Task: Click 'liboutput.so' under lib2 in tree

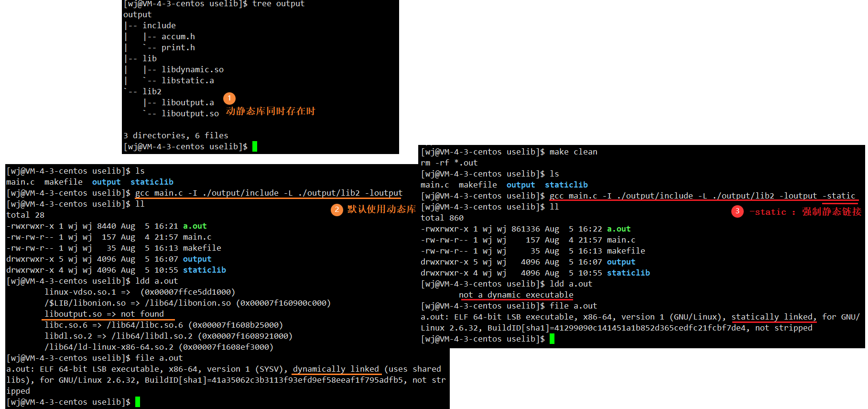Action: 190,113
